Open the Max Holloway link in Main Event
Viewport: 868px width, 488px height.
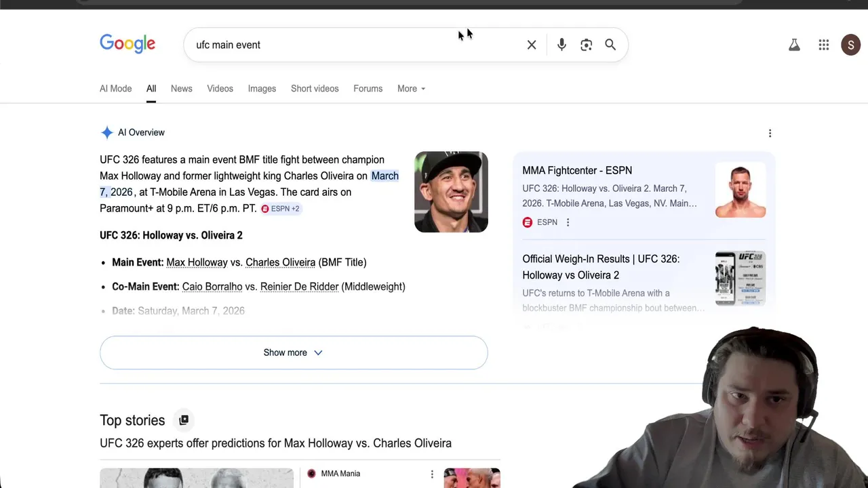197,262
